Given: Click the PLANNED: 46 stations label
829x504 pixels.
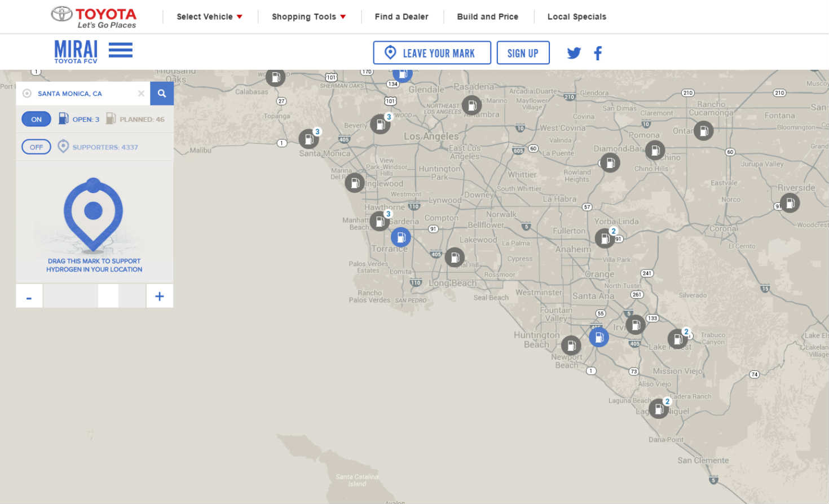Looking at the screenshot, I should (142, 119).
